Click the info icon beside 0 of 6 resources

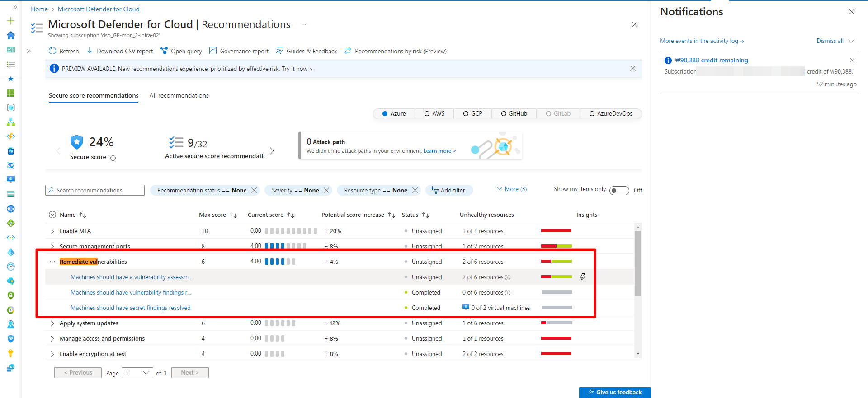508,293
